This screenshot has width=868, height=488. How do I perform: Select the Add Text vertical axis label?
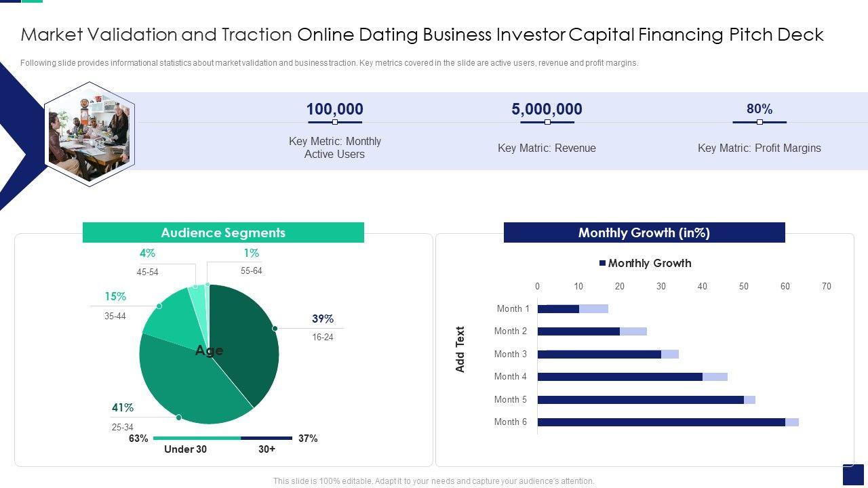tap(460, 349)
